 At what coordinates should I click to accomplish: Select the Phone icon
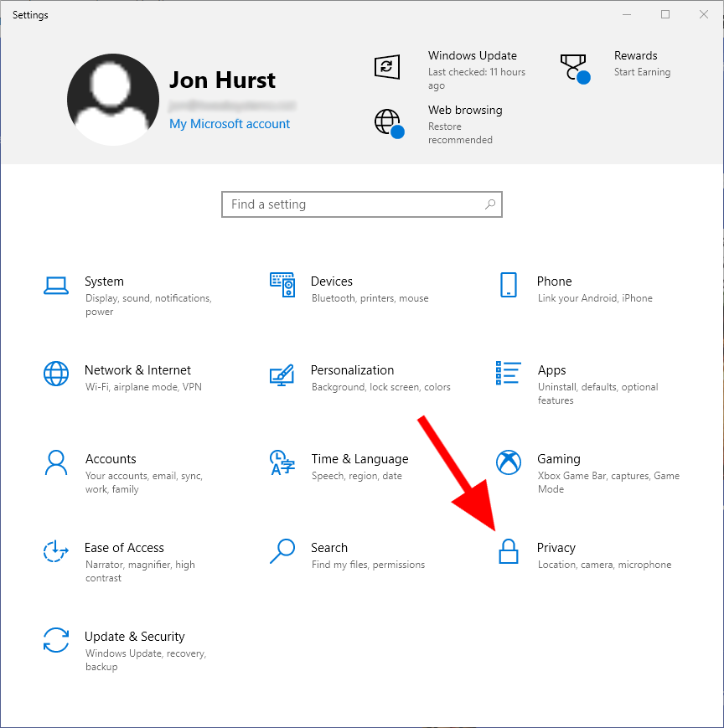pyautogui.click(x=509, y=285)
